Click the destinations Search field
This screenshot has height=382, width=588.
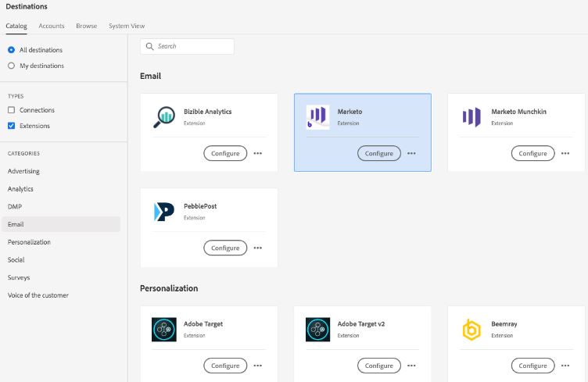tap(187, 46)
